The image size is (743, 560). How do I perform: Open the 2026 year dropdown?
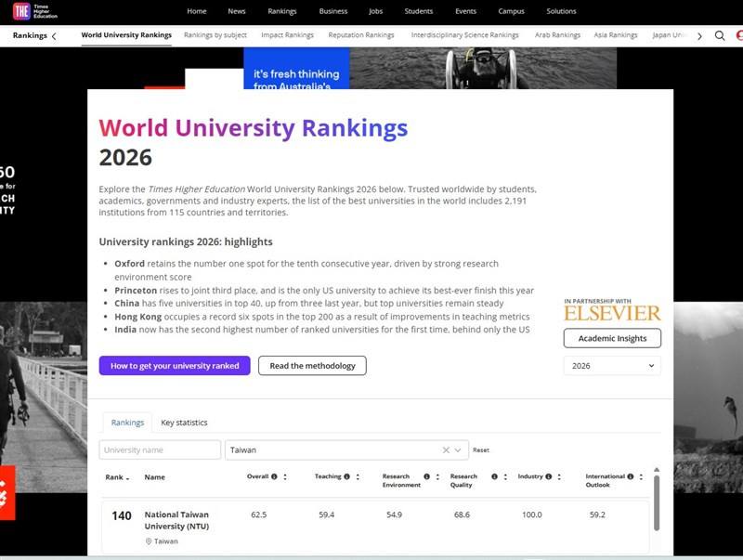[611, 365]
